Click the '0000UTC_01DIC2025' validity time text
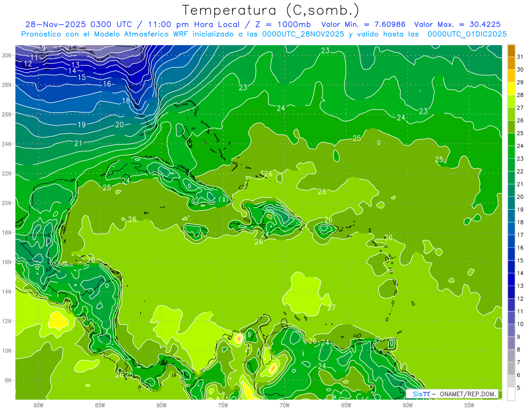The height and width of the screenshot is (411, 532). coord(467,34)
